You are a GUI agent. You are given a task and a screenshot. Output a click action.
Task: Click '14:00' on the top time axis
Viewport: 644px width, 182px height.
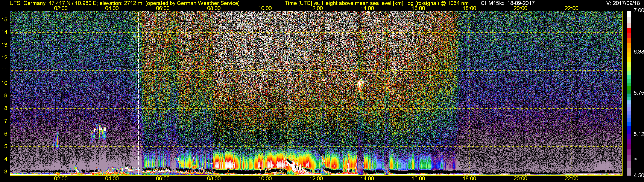click(x=367, y=8)
